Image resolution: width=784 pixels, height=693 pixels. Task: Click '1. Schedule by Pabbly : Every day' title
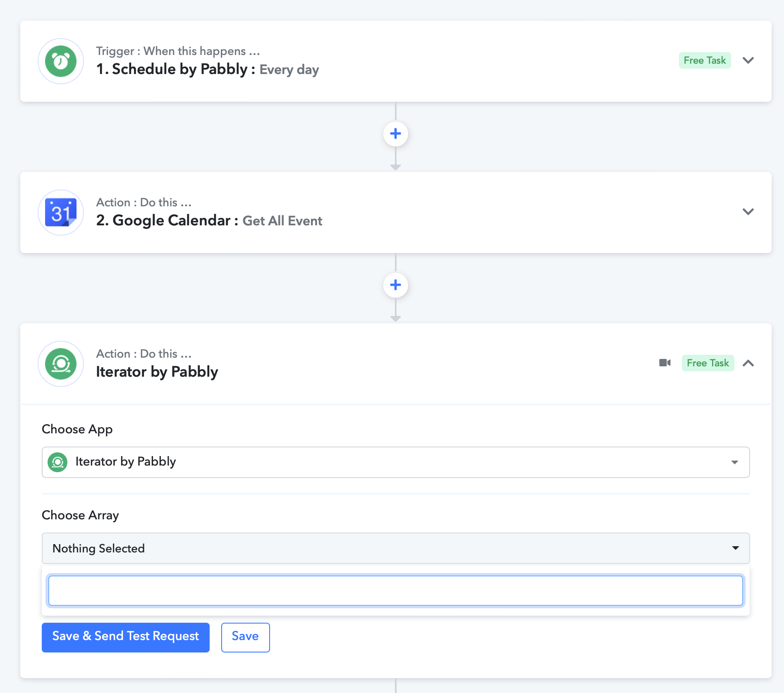click(x=208, y=69)
